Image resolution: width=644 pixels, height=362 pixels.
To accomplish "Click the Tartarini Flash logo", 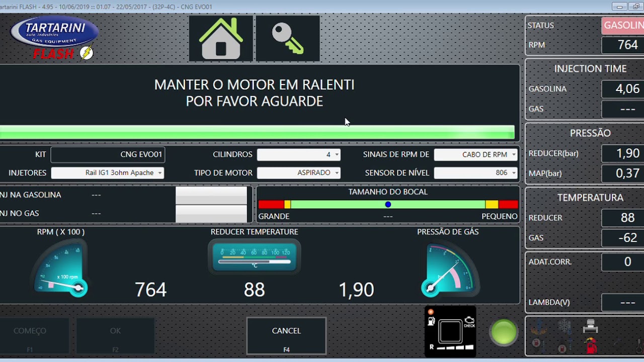I will point(54,38).
